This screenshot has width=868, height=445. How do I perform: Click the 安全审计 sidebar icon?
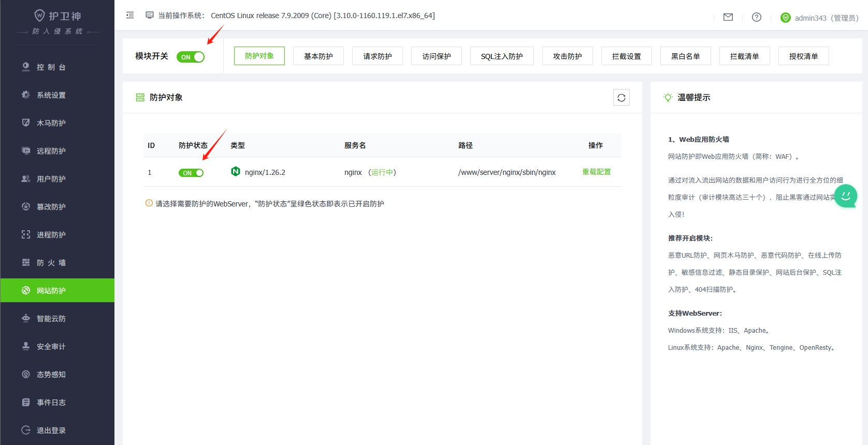pos(26,346)
